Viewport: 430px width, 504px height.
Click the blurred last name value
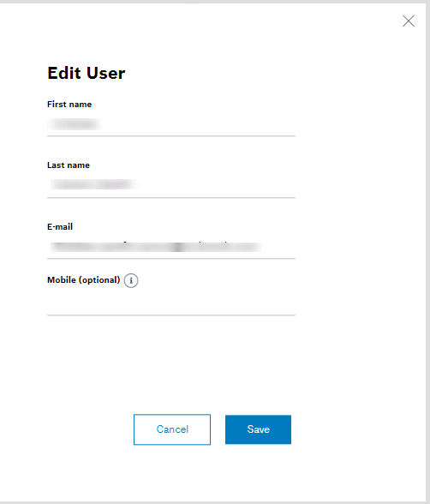pyautogui.click(x=93, y=184)
